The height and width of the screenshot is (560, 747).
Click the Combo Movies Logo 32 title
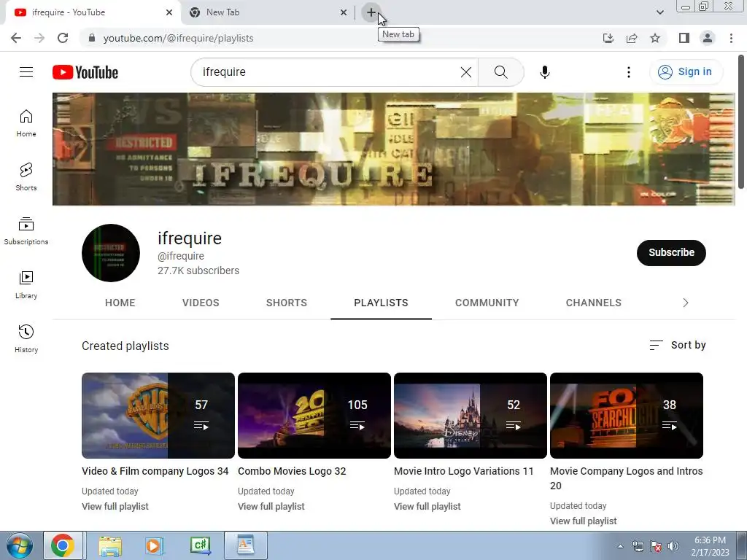292,472
